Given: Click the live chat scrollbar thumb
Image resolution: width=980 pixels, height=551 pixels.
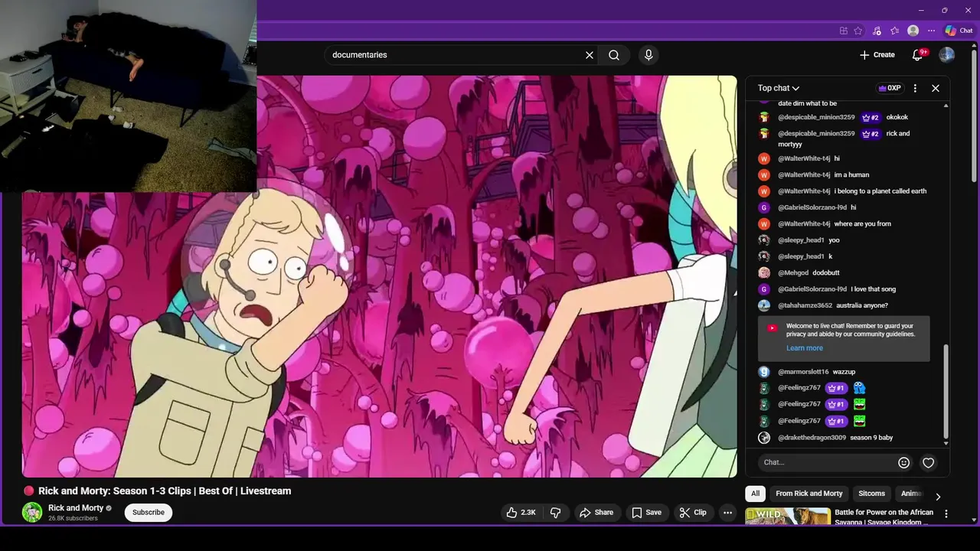Looking at the screenshot, I should point(946,390).
